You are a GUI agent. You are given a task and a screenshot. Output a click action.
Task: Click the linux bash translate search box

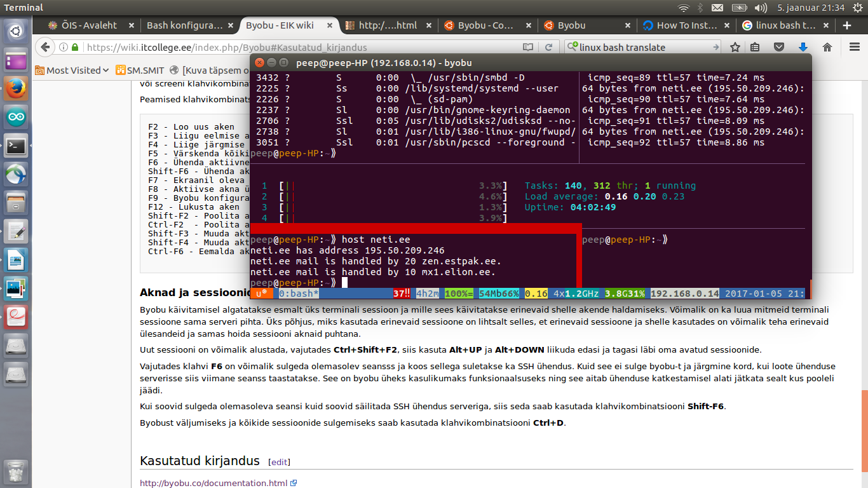(644, 47)
